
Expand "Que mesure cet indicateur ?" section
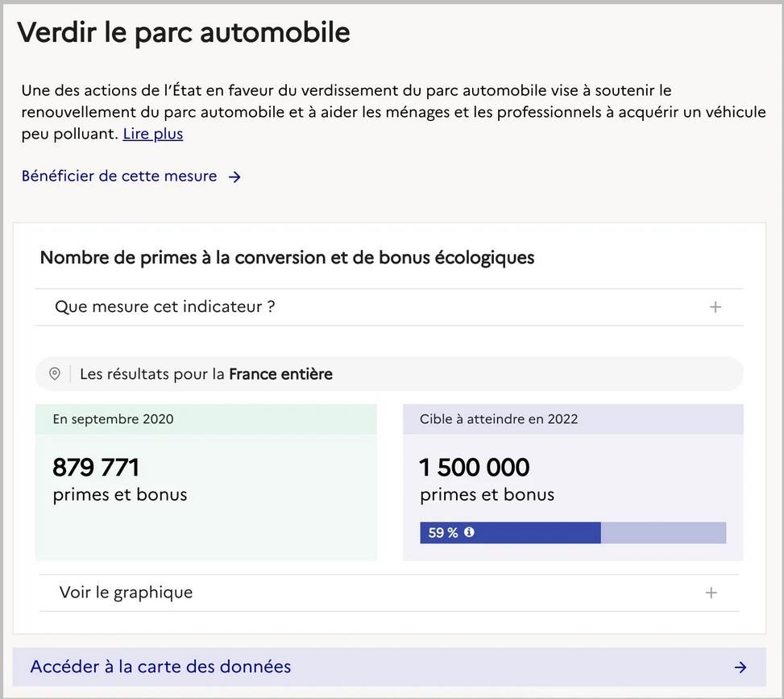coord(389,306)
